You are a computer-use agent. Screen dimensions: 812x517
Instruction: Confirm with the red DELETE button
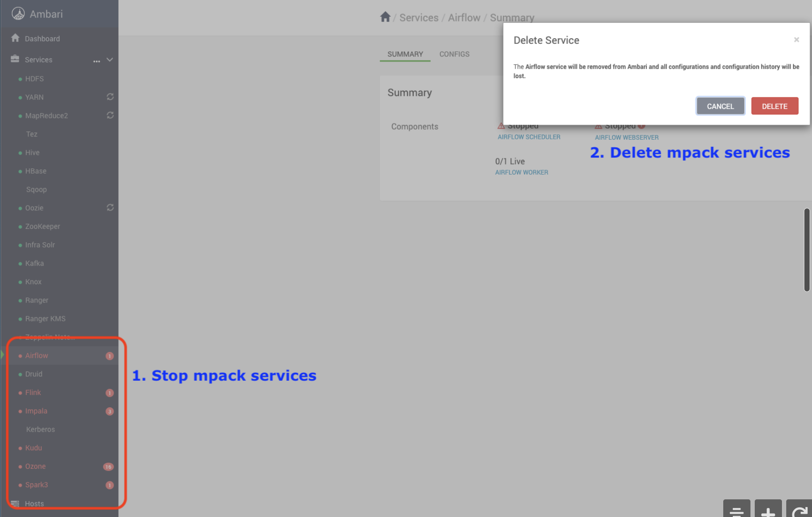775,106
